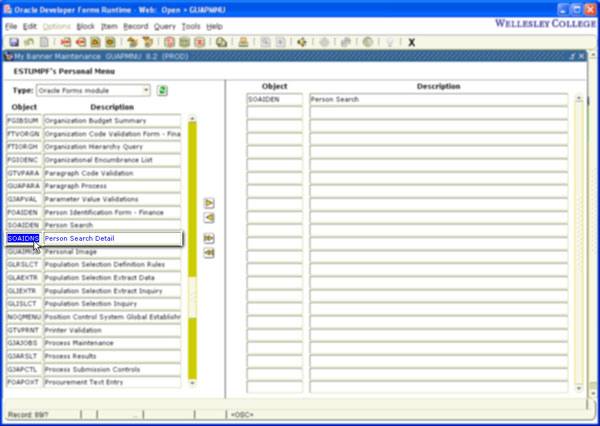
Task: Open the Tools menu
Action: pyautogui.click(x=191, y=26)
